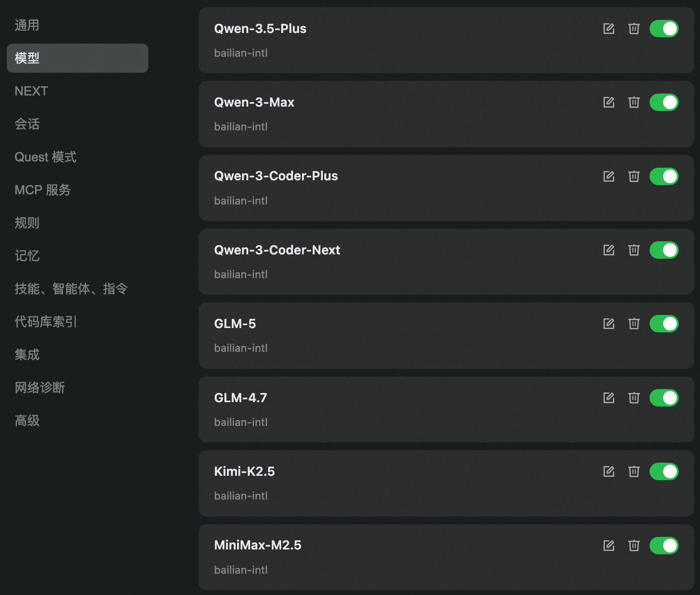Open 代码库索引 settings page
The width and height of the screenshot is (700, 595).
tap(46, 322)
